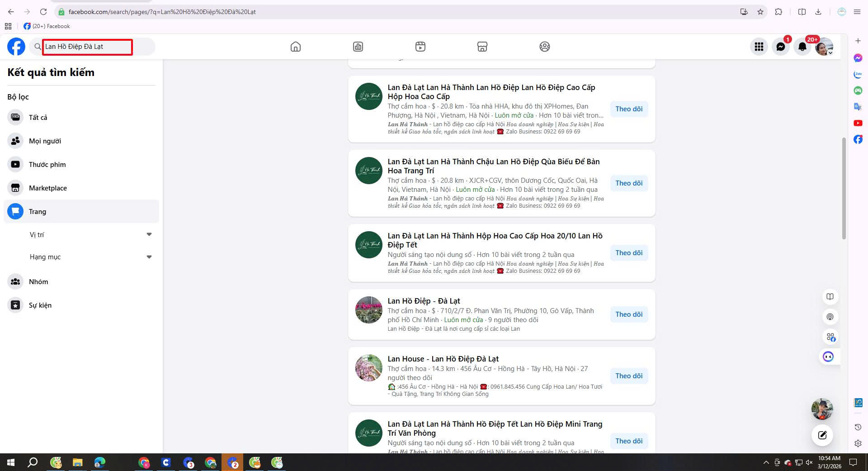Open Lan House - Lan Hồ Điệp Đà Lạt title
Viewport: 868px width, 471px height.
[x=443, y=359]
